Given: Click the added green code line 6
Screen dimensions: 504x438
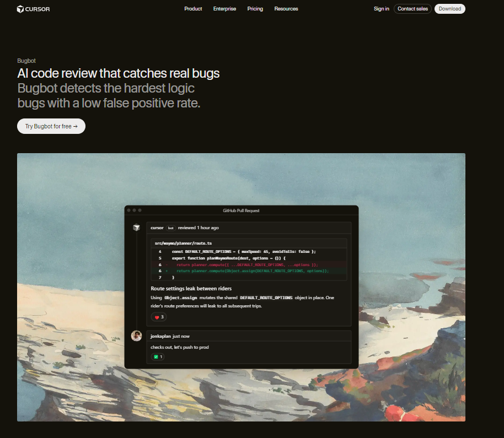Looking at the screenshot, I should point(249,271).
